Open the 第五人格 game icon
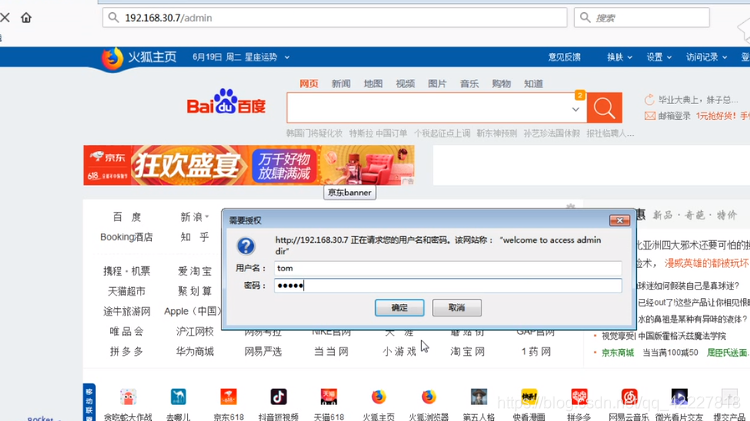750x421 pixels. coord(479,397)
